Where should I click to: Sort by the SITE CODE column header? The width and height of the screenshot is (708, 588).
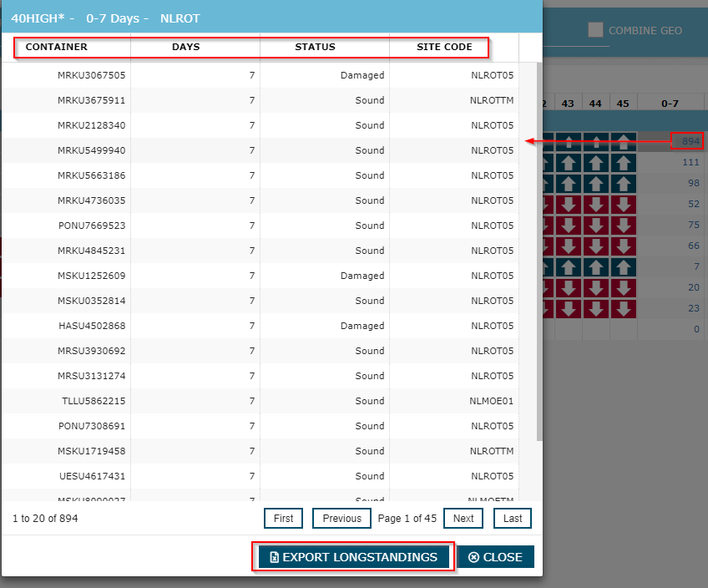tap(444, 47)
